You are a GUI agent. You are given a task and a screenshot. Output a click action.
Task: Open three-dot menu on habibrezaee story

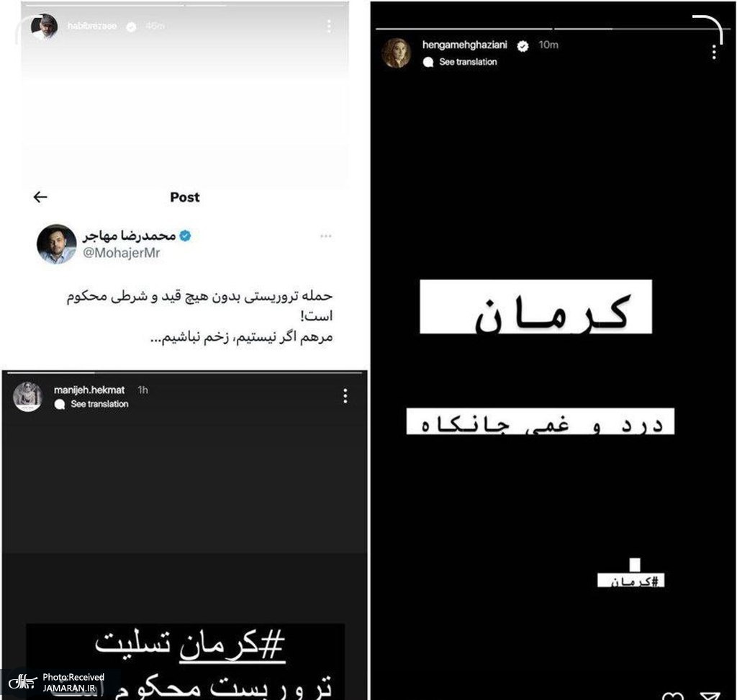click(329, 26)
